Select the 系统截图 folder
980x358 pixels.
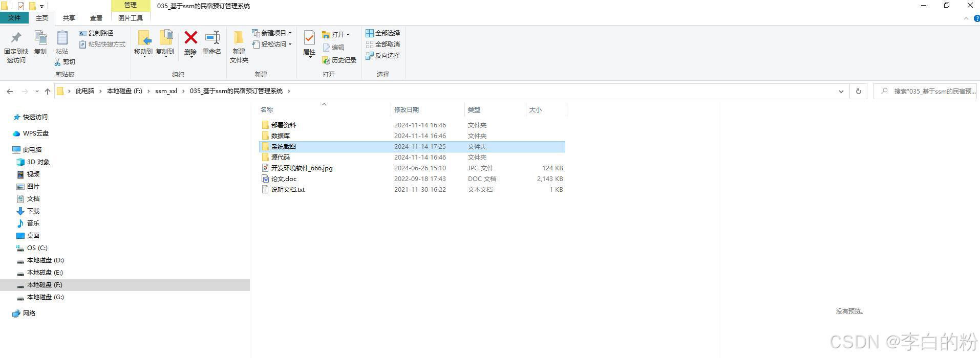412,147
